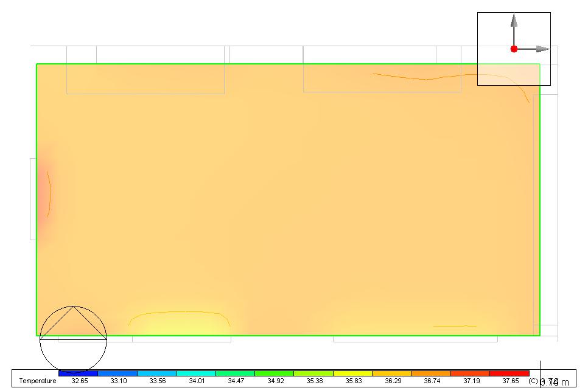This screenshot has width=588, height=388.
Task: Pick the yellow 35.83 legend color band
Action: click(352, 373)
